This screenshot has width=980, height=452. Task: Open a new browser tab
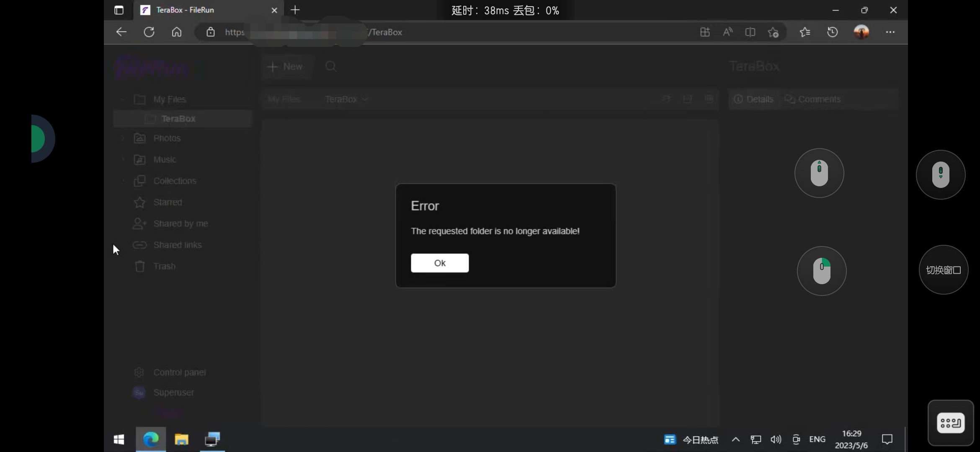[x=295, y=10]
